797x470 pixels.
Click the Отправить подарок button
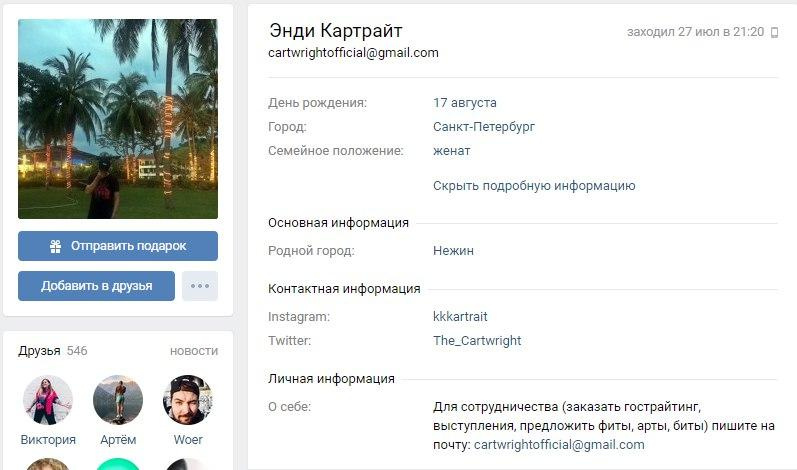(118, 246)
